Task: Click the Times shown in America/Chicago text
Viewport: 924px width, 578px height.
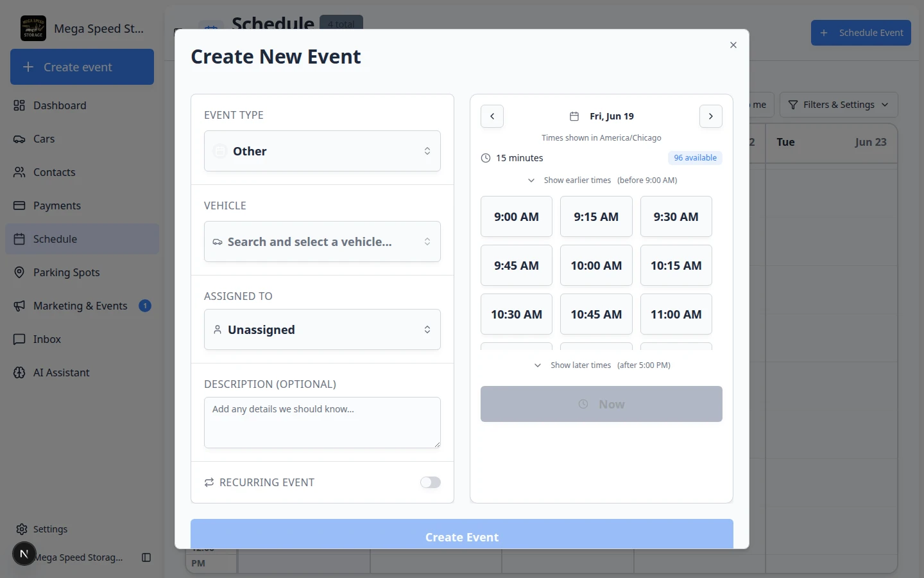Action: (x=601, y=138)
